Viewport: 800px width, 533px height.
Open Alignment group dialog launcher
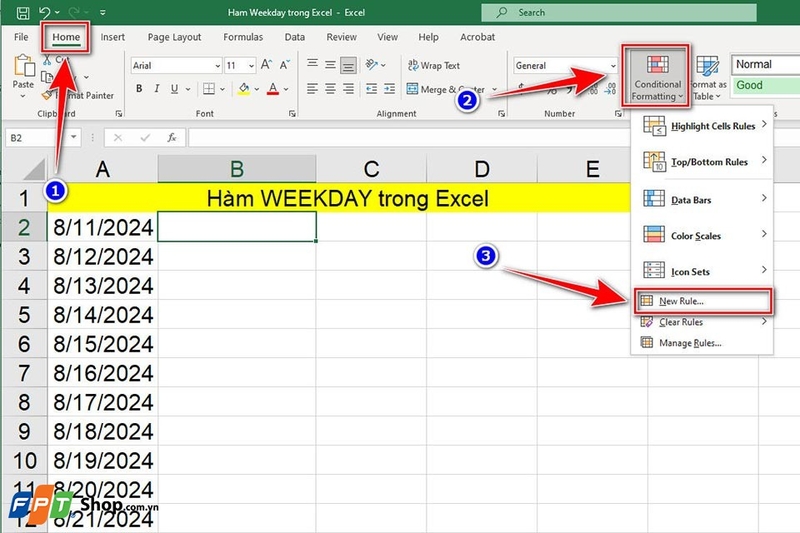click(x=501, y=113)
